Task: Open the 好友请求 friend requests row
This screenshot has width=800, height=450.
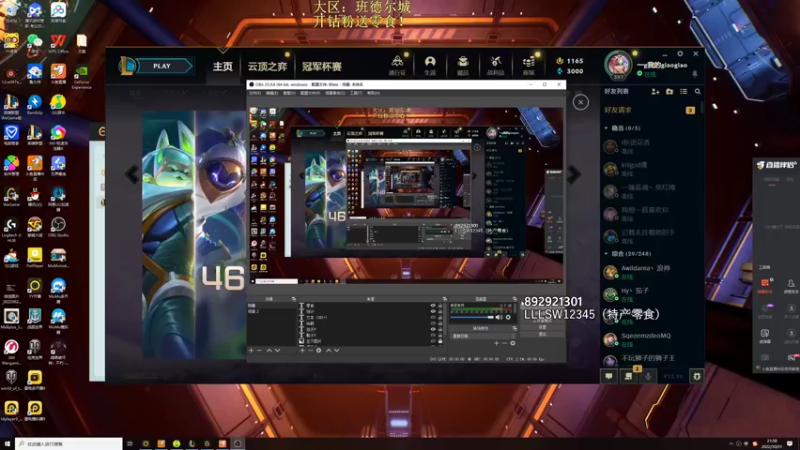Action: click(650, 110)
